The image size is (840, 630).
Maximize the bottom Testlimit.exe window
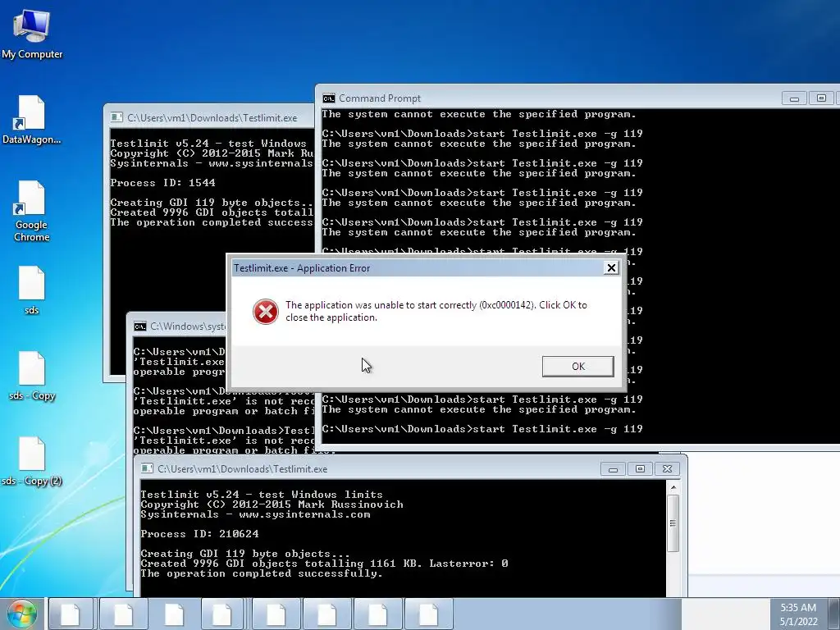click(x=640, y=468)
